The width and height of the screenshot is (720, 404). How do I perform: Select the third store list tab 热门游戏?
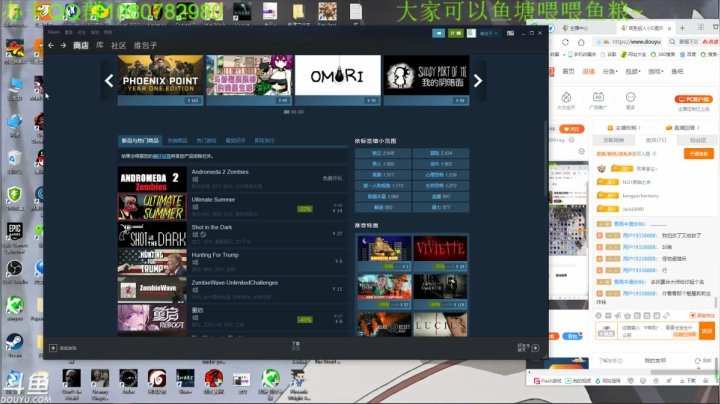(x=206, y=140)
